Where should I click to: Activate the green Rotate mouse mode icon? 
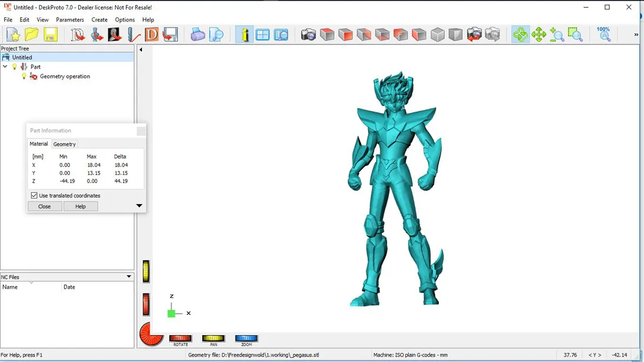tap(521, 35)
